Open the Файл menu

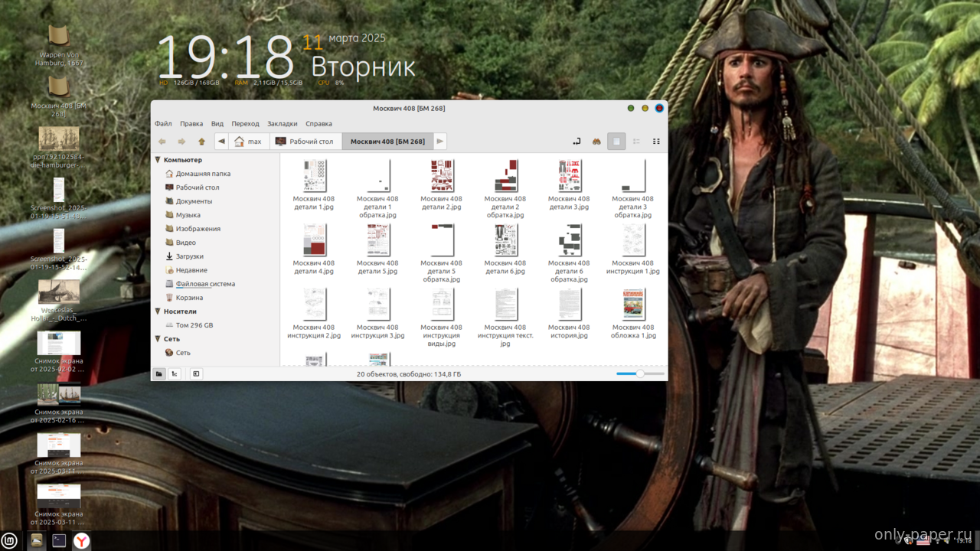[163, 124]
